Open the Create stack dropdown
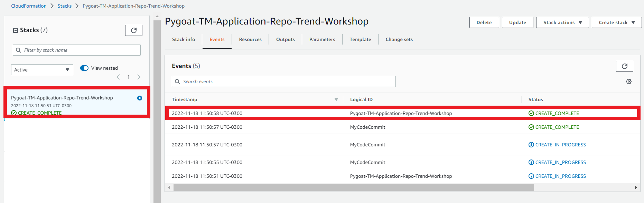This screenshot has width=644, height=203. (617, 22)
